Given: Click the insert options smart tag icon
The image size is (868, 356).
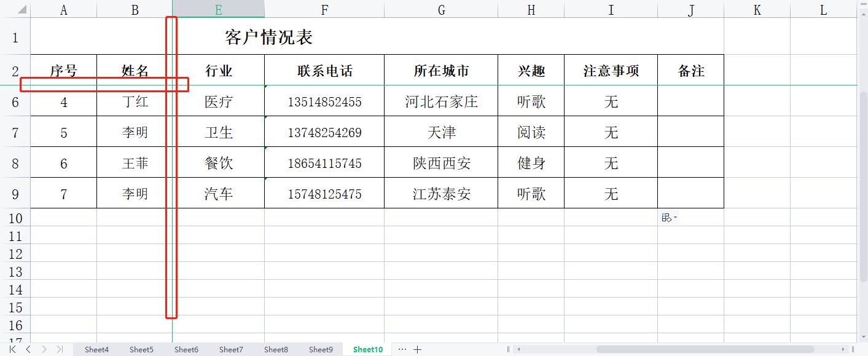Looking at the screenshot, I should [666, 217].
